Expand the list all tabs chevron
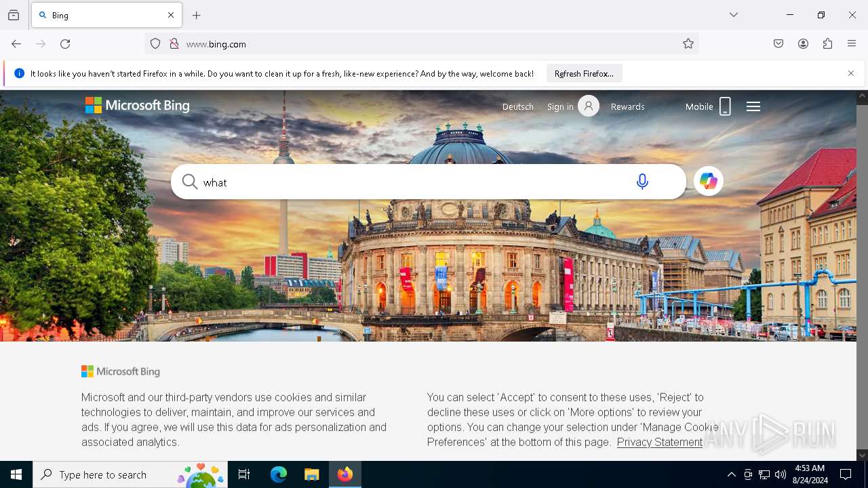The height and width of the screenshot is (488, 868). coord(734,15)
